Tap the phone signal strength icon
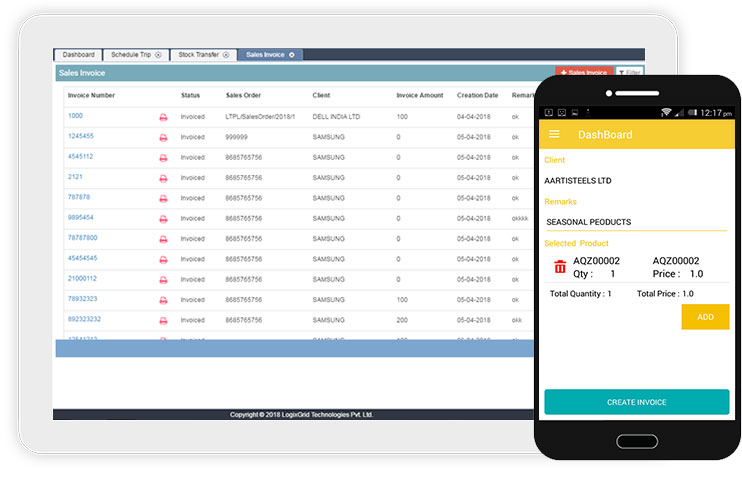The width and height of the screenshot is (742, 478). (x=680, y=112)
